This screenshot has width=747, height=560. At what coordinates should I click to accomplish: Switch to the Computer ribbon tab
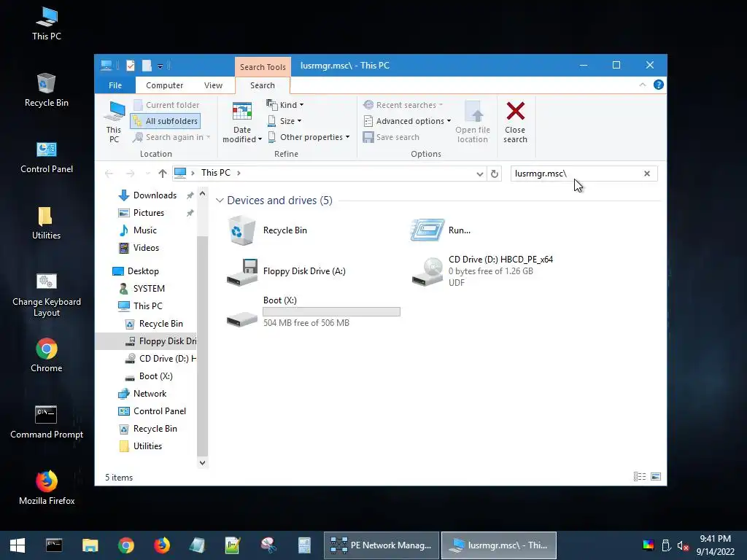tap(164, 85)
